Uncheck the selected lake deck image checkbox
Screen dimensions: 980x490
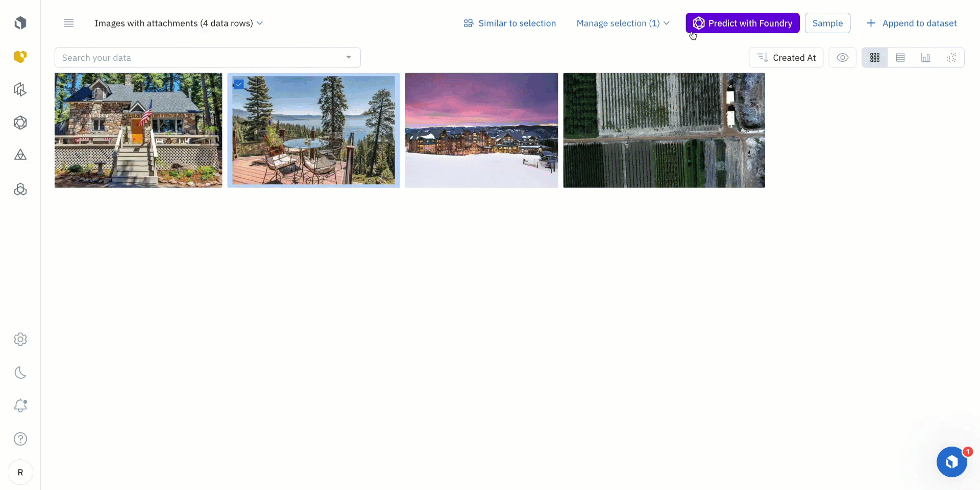[x=239, y=84]
